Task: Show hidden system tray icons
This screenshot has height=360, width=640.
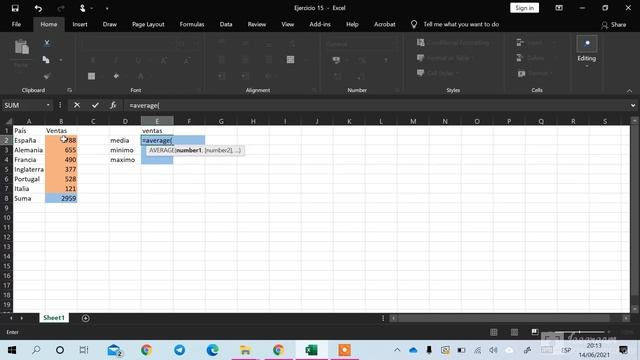Action: [x=397, y=350]
